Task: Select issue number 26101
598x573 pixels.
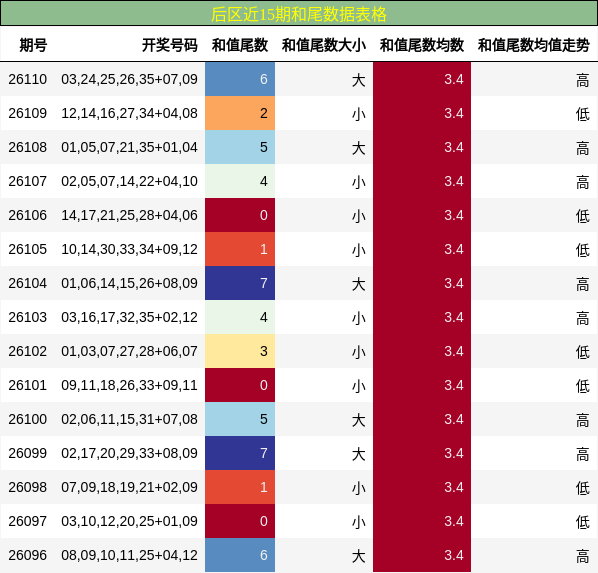Action: [27, 385]
